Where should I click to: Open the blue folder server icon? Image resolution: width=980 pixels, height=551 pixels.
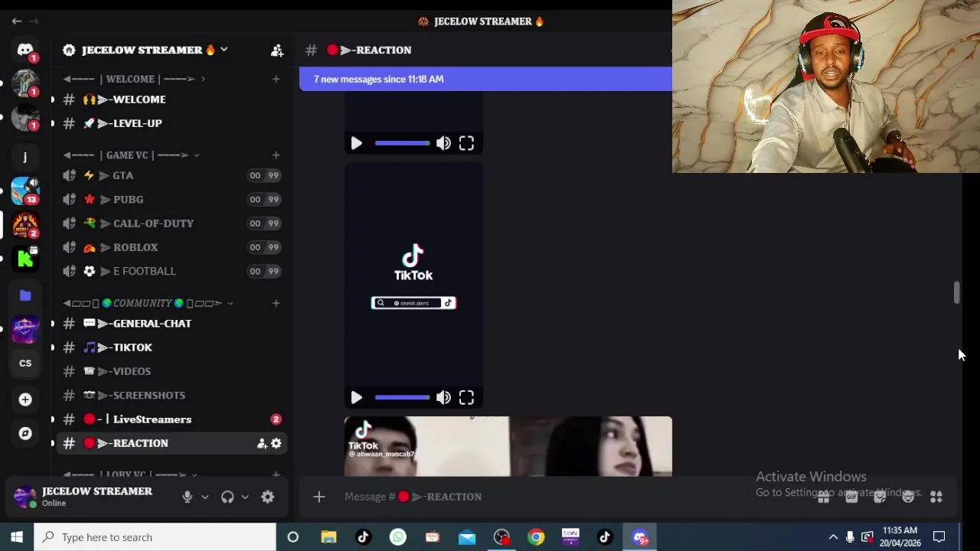coord(25,295)
